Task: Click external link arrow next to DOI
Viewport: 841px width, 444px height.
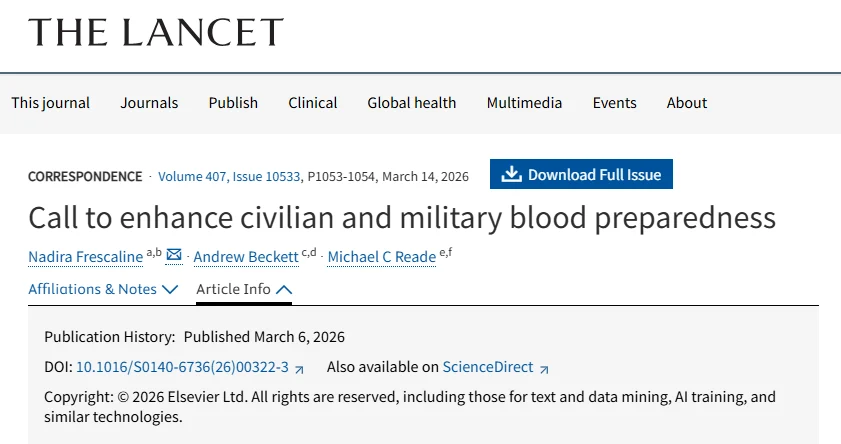Action: [300, 368]
